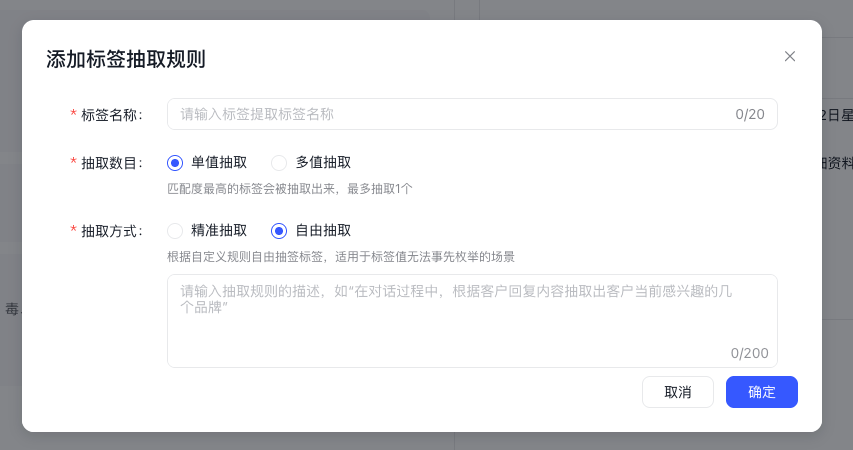This screenshot has height=450, width=853.
Task: Click the 标签名称 field label
Action: point(111,114)
